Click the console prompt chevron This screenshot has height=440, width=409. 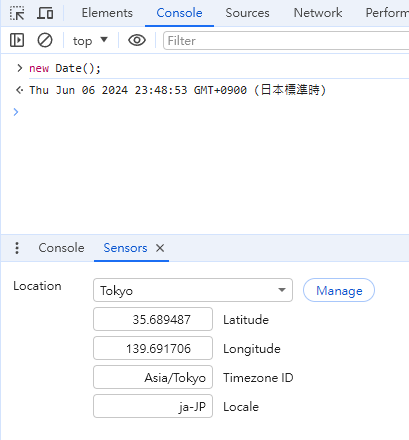point(16,112)
